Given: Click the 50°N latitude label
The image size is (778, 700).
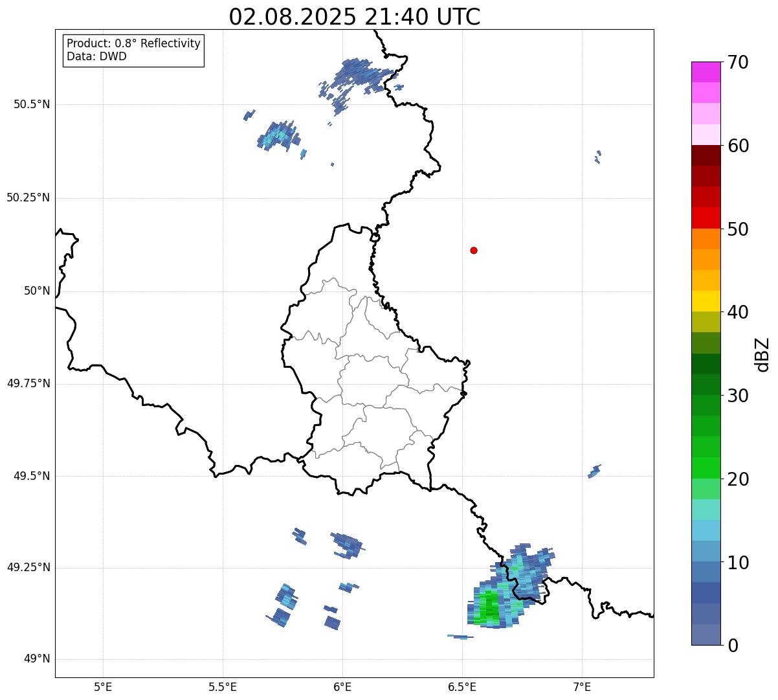Looking at the screenshot, I should point(37,291).
